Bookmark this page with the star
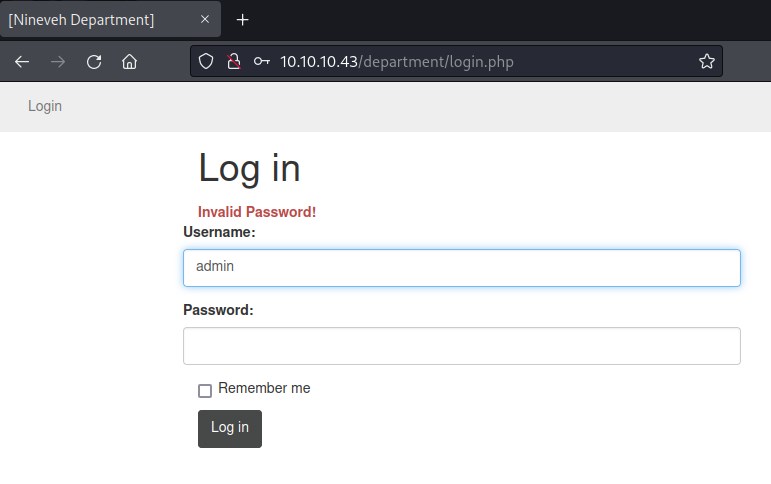Screen dimensions: 771x484 tap(706, 62)
